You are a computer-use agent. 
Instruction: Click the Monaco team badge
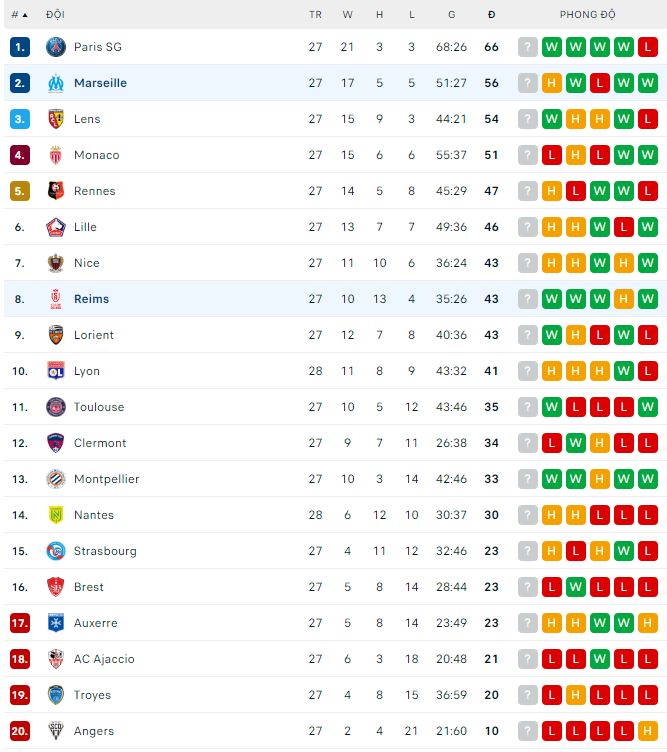coord(56,155)
